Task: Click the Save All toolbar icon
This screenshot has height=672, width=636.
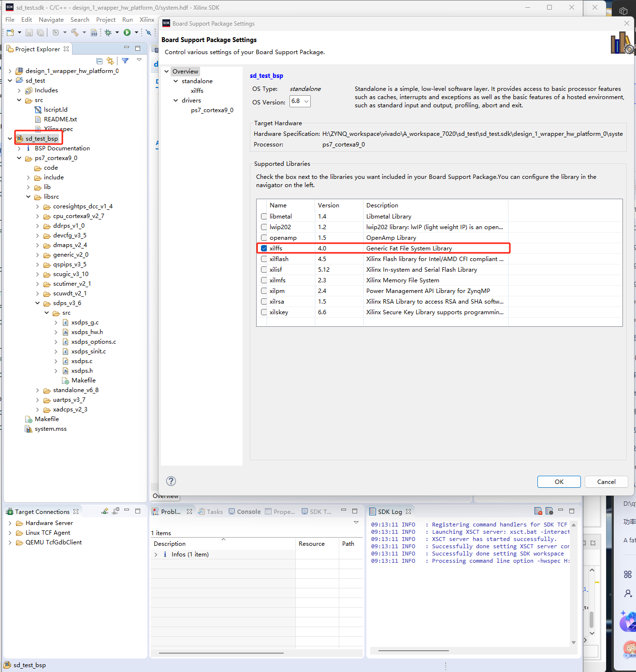Action: pos(40,32)
